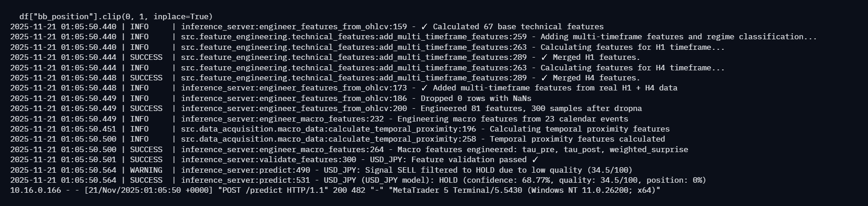Click "Calculating temporal proximity features" log text
This screenshot has height=206, width=868.
[x=579, y=129]
